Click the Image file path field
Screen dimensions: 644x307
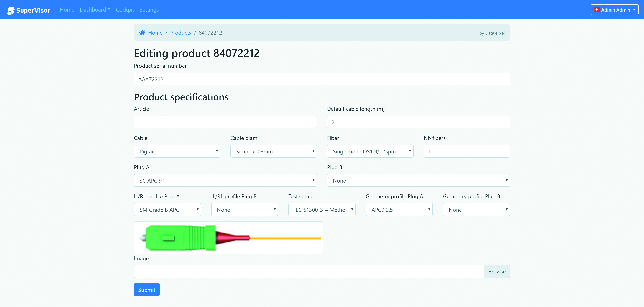tap(309, 271)
